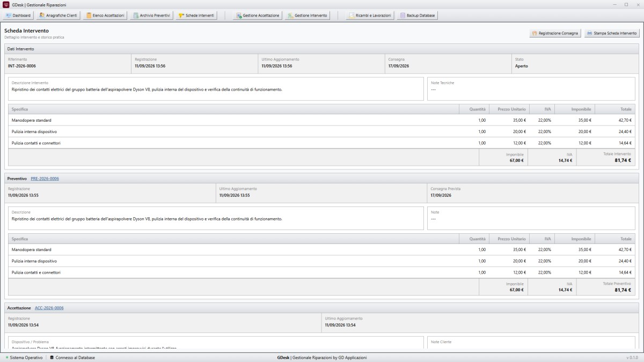Click the GDesk app logo icon

pyautogui.click(x=6, y=4)
